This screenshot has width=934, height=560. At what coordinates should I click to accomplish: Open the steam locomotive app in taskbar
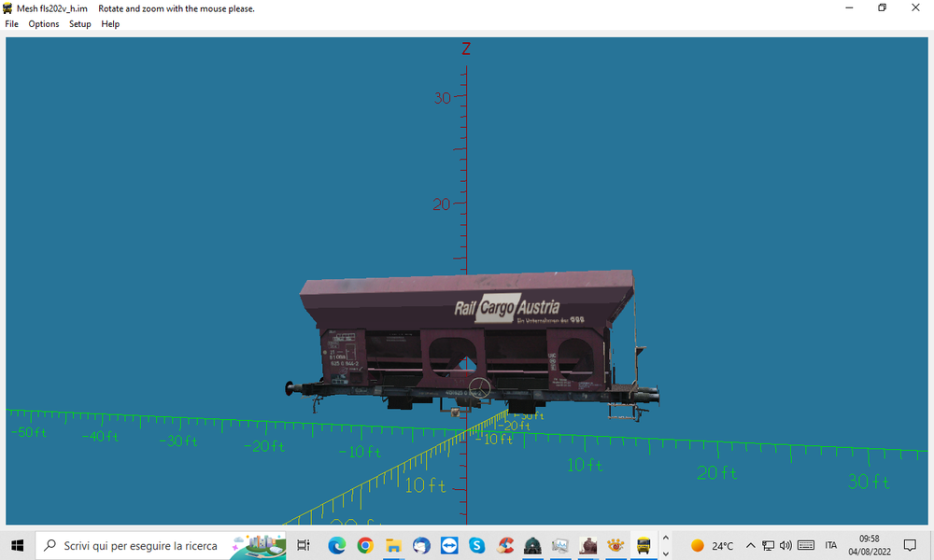(587, 545)
